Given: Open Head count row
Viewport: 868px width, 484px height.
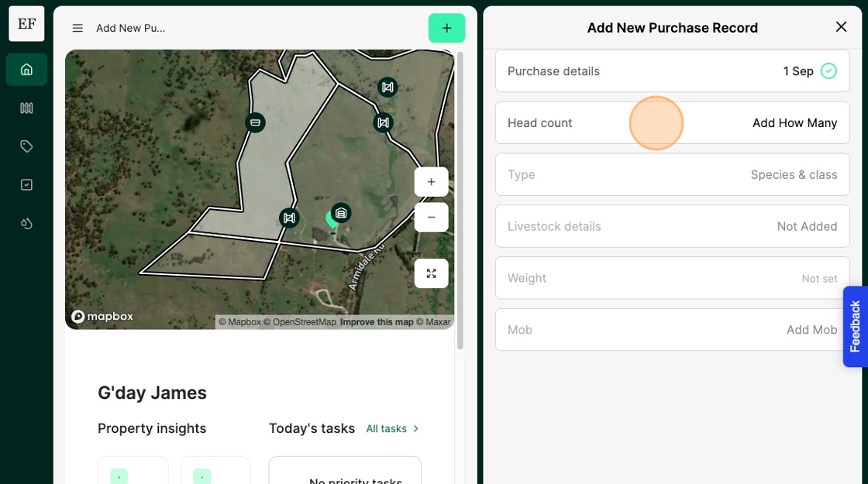Looking at the screenshot, I should (672, 123).
